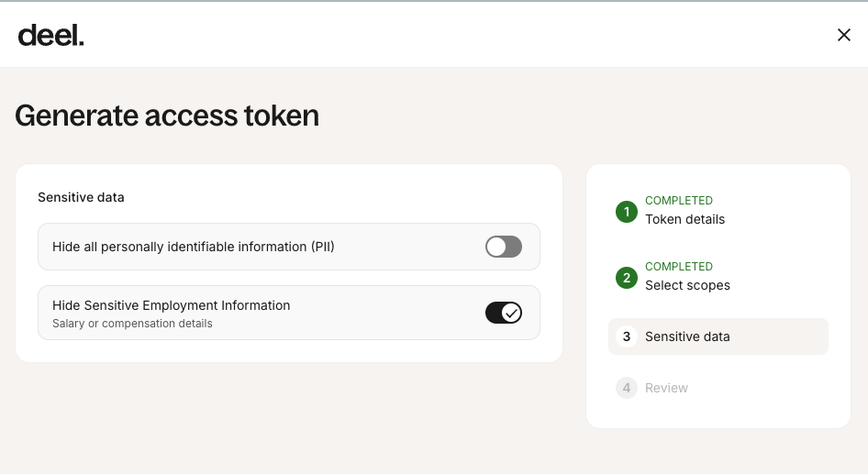Click step 2 green circle icon
This screenshot has height=474, width=868.
[x=627, y=278]
